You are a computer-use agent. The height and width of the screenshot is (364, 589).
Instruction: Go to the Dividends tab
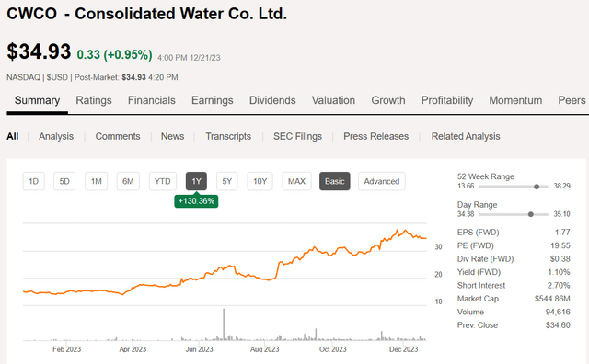coord(272,100)
